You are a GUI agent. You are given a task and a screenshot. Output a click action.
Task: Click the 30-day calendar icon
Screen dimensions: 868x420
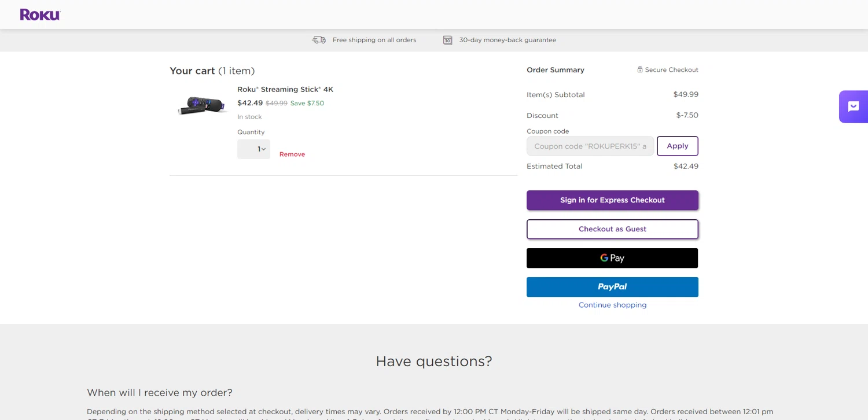tap(447, 40)
